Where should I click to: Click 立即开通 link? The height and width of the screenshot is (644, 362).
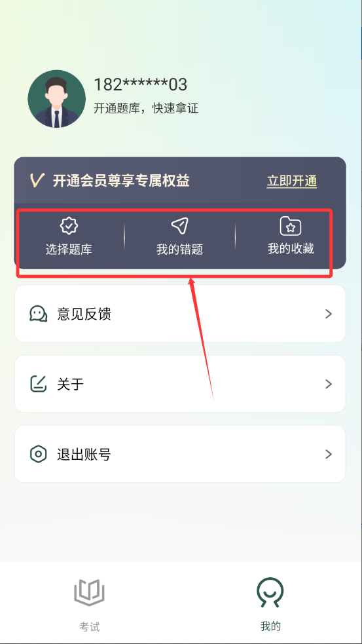tap(292, 181)
